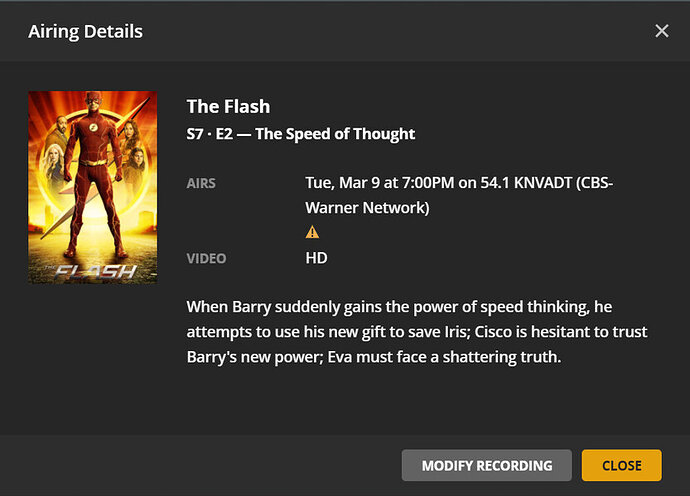Select the episode title The Speed of Thought
The height and width of the screenshot is (496, 690).
(335, 134)
